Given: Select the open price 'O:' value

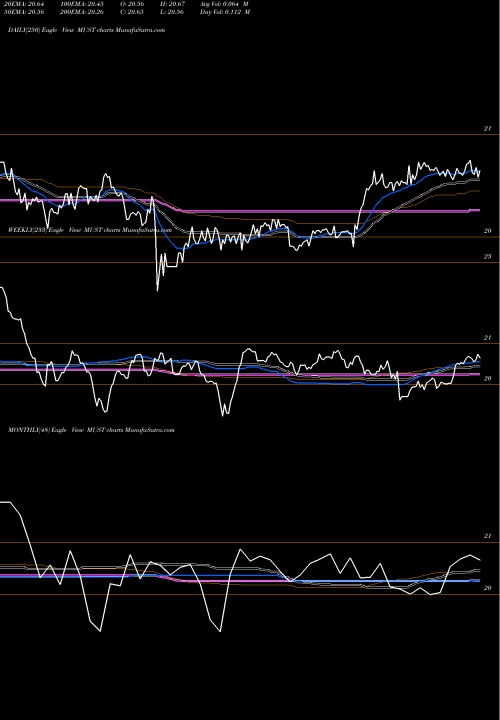Looking at the screenshot, I should 132,4.
